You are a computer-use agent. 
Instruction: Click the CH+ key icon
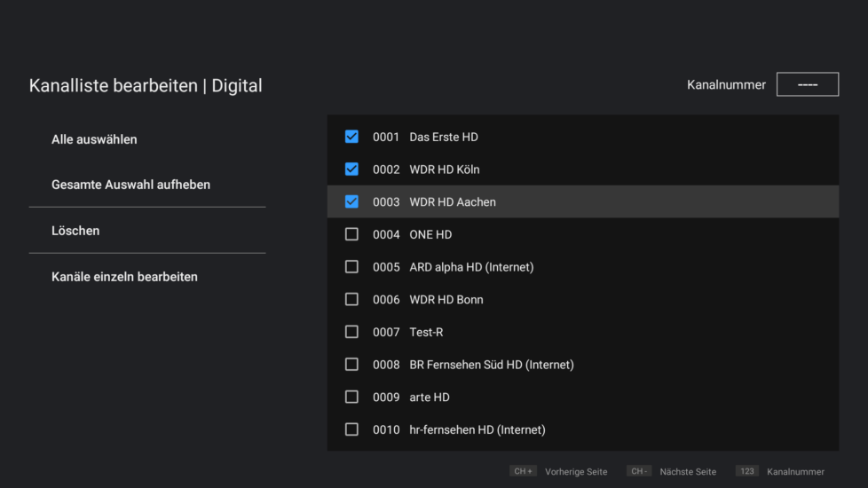click(x=523, y=471)
